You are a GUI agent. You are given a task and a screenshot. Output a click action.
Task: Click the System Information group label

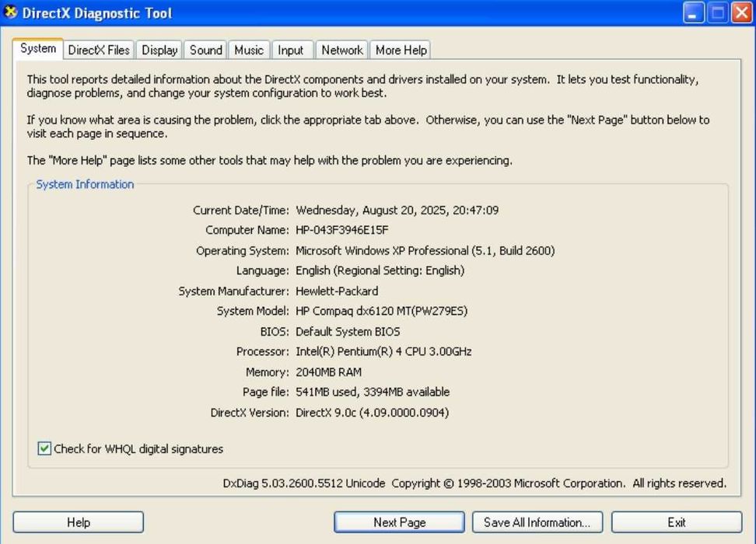85,184
